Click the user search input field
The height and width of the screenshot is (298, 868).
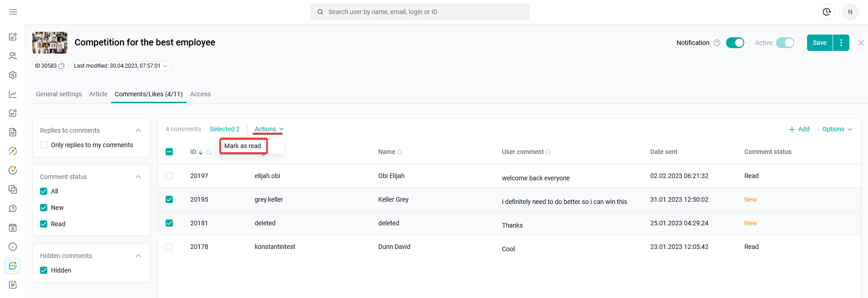tap(419, 12)
